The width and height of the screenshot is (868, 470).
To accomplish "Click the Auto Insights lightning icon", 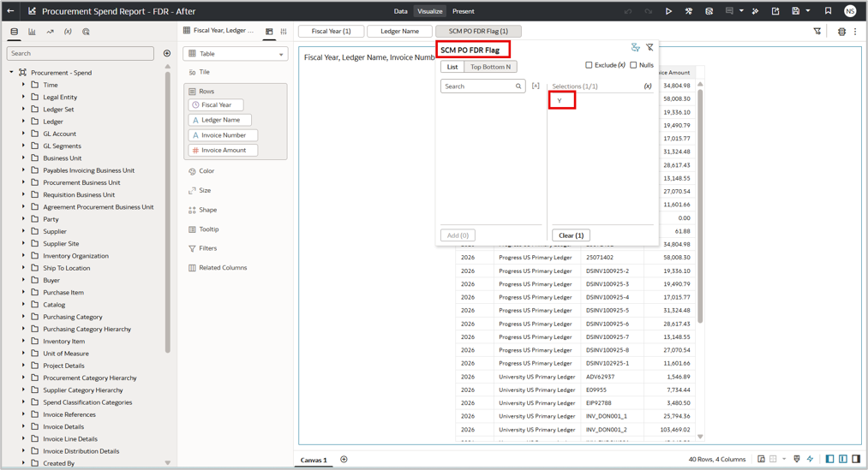I will [811, 459].
